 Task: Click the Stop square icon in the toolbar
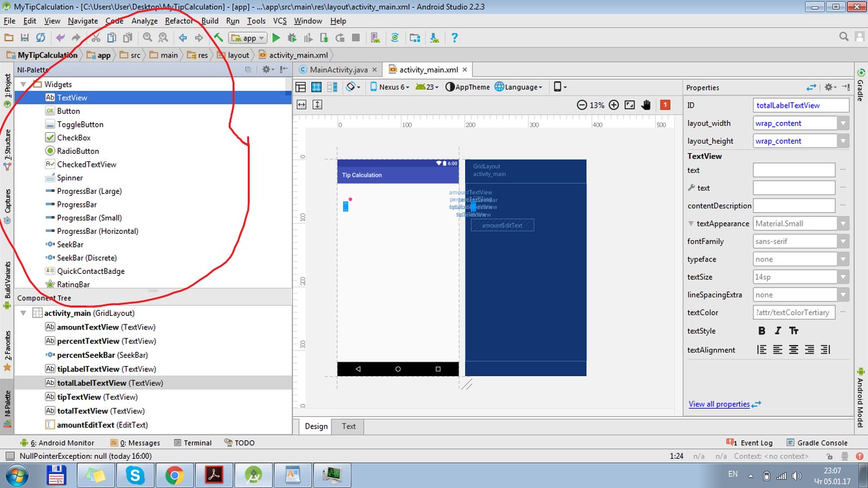pyautogui.click(x=356, y=38)
